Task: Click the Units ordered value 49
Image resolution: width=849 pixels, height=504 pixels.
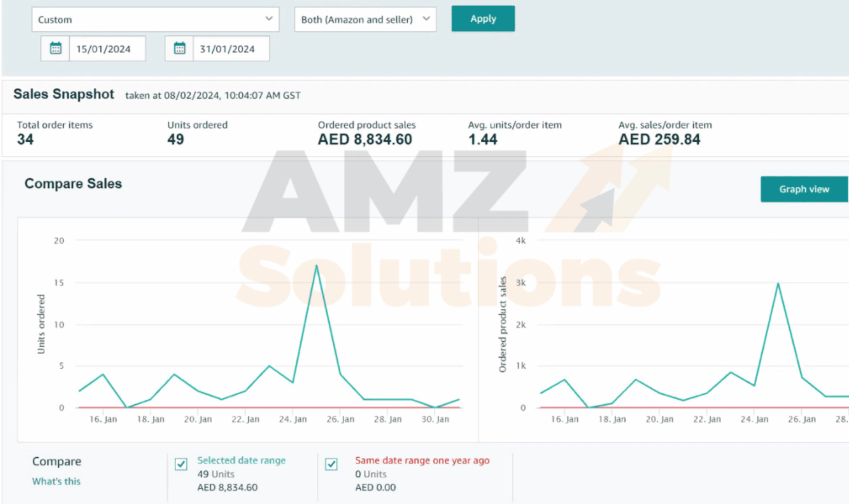Action: click(x=175, y=139)
